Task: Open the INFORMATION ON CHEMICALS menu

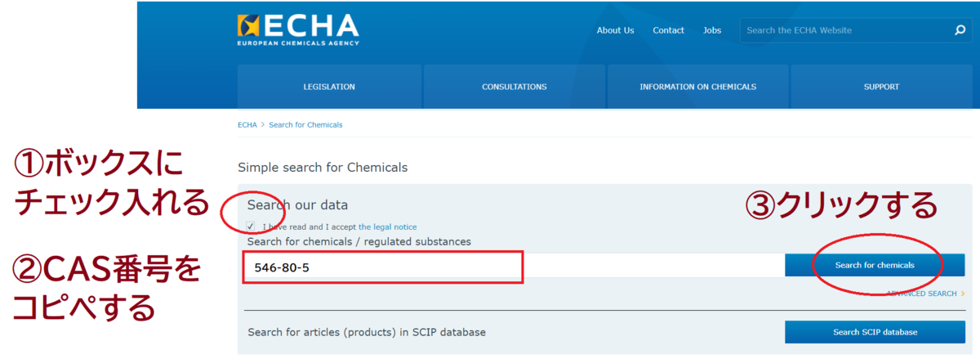Action: (x=698, y=87)
